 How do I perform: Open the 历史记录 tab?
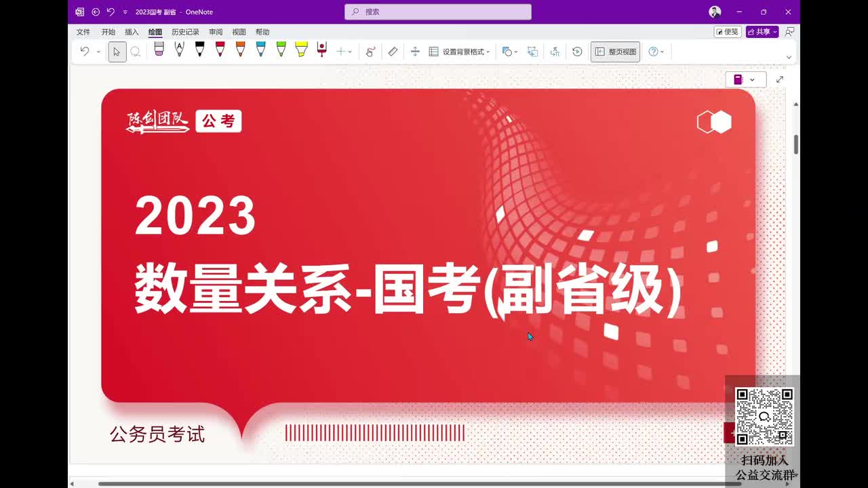(185, 32)
